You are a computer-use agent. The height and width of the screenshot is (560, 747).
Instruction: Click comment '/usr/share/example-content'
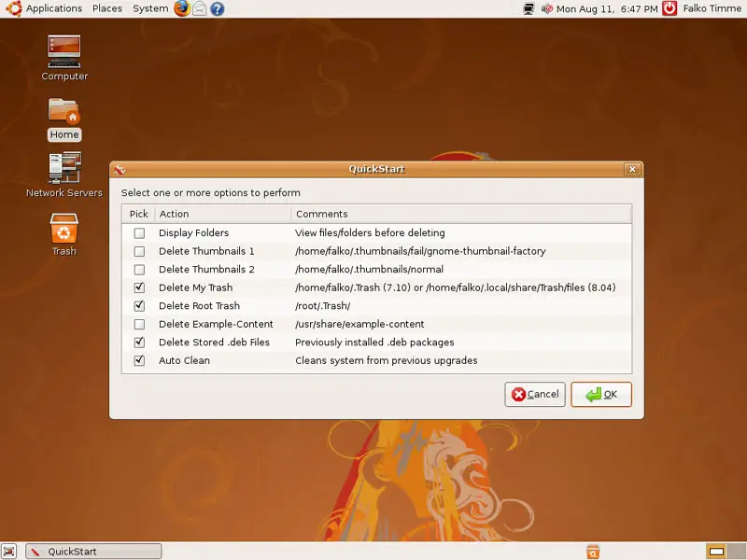coord(359,324)
